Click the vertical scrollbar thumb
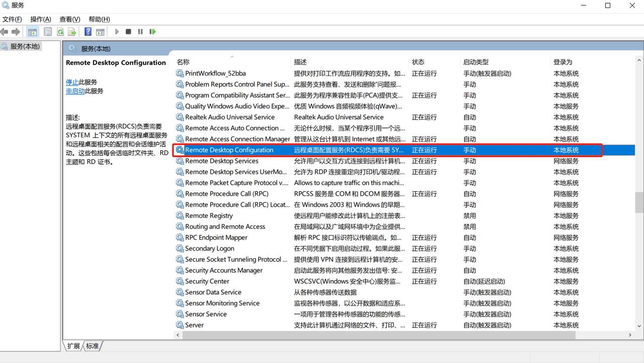644x363 pixels. click(x=639, y=202)
